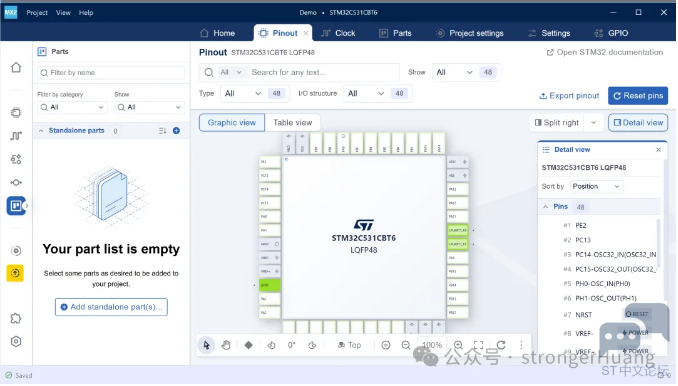This screenshot has width=678, height=386.
Task: Open the pinout Show All dropdown
Action: [x=454, y=73]
